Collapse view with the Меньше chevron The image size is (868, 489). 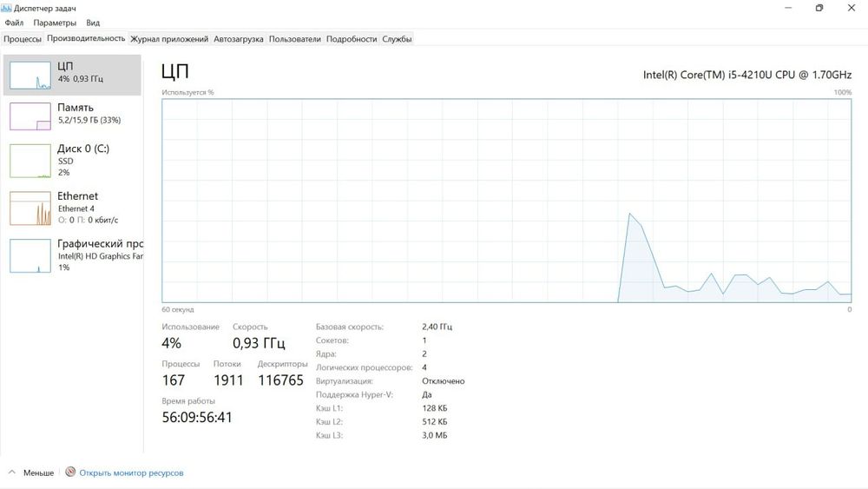(x=11, y=472)
